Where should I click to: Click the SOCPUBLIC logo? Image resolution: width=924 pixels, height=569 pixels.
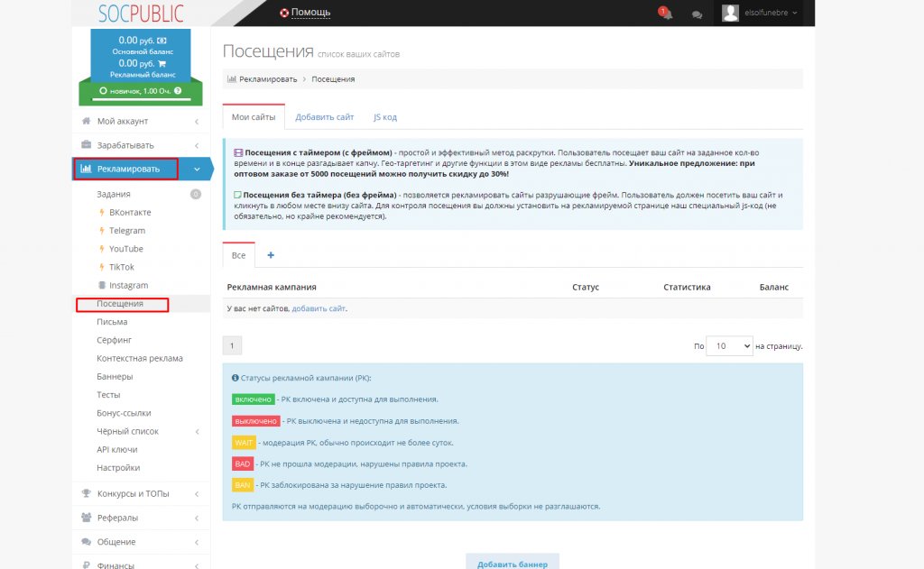141,14
